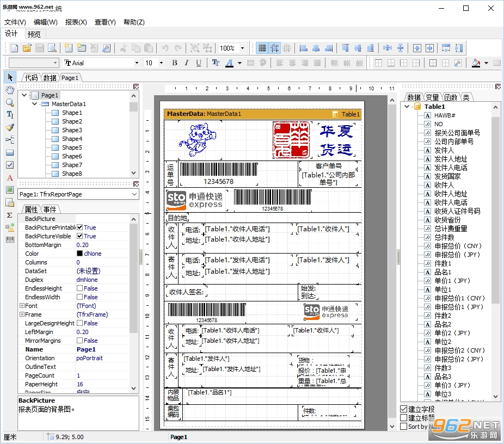Toggle Bold formatting
The height and width of the screenshot is (444, 504).
coord(175,63)
